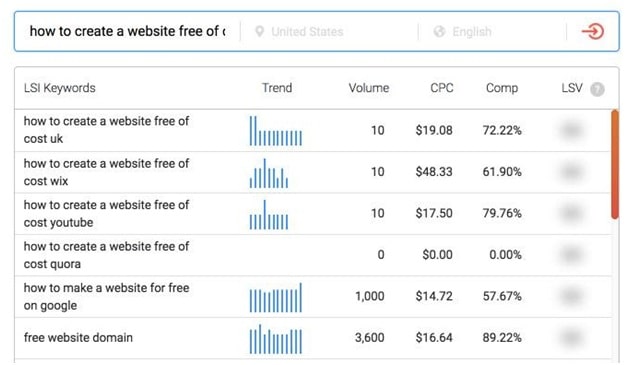Click CPC value $0.00
The image size is (628, 365).
[x=437, y=254]
